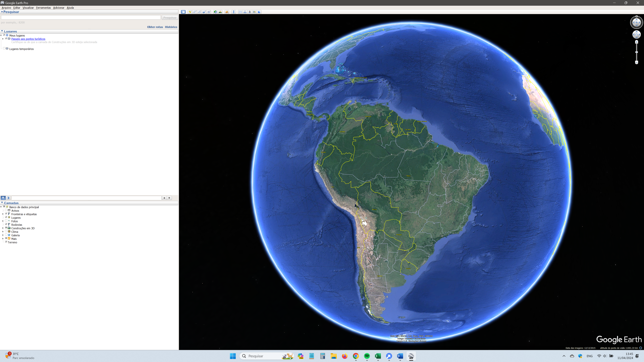Click the Move joystick hand control

(636, 35)
